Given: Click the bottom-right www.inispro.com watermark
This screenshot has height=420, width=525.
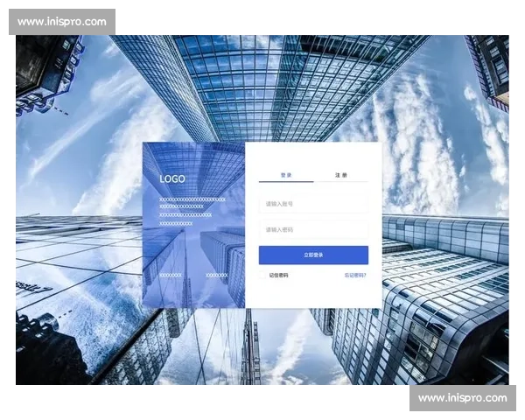Looking at the screenshot, I should 462,398.
